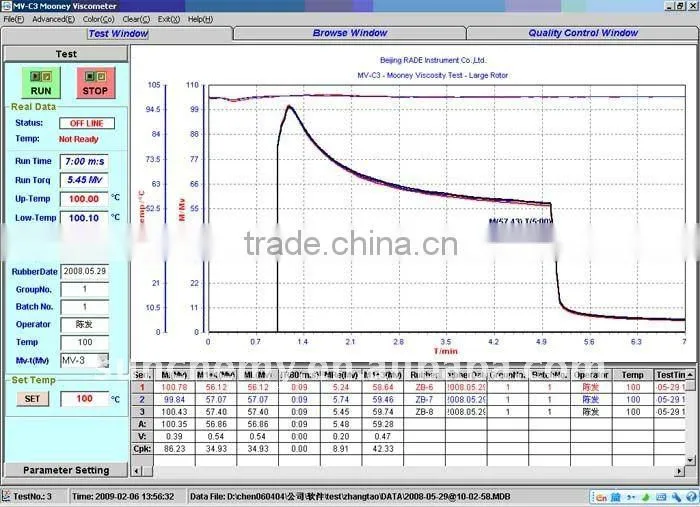Click the Time entry in status bar
The image size is (700, 507).
tap(123, 496)
